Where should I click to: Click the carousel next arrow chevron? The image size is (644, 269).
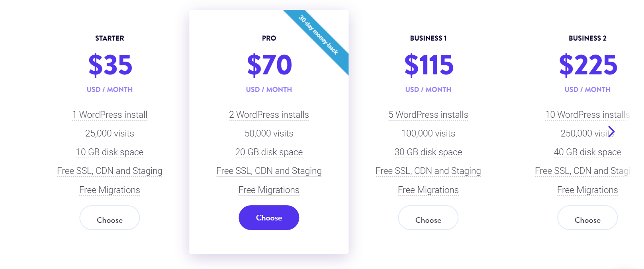611,132
